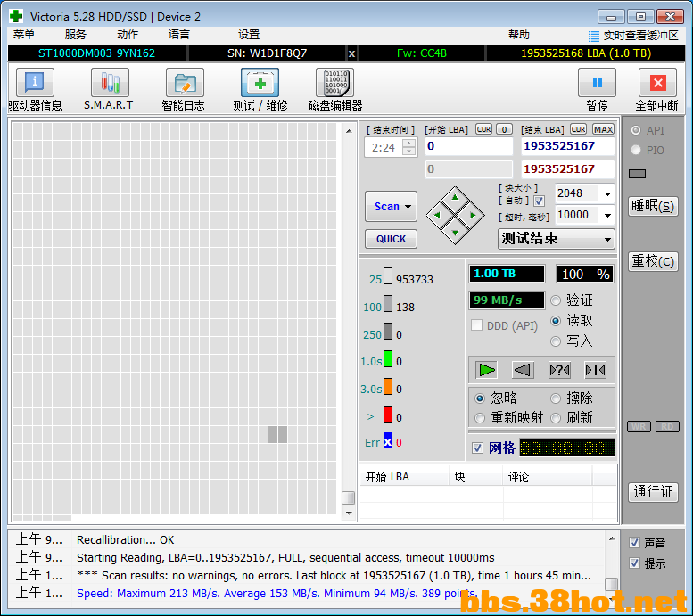
Task: Select the 刷新 refresh radio button
Action: 556,418
